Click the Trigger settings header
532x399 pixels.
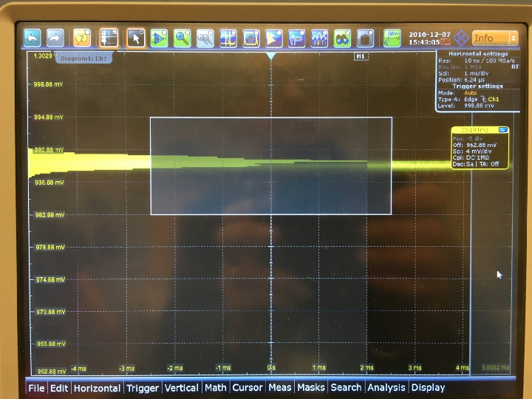coord(478,86)
